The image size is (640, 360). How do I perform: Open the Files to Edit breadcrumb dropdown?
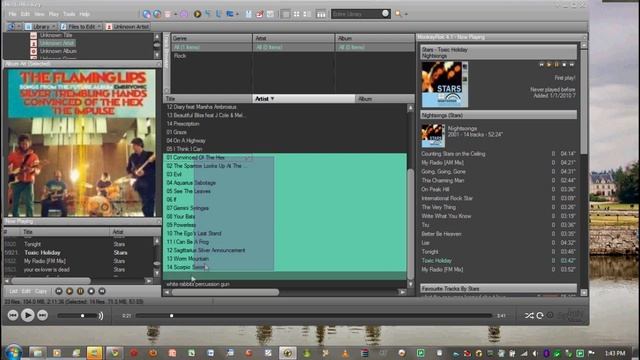pyautogui.click(x=99, y=27)
